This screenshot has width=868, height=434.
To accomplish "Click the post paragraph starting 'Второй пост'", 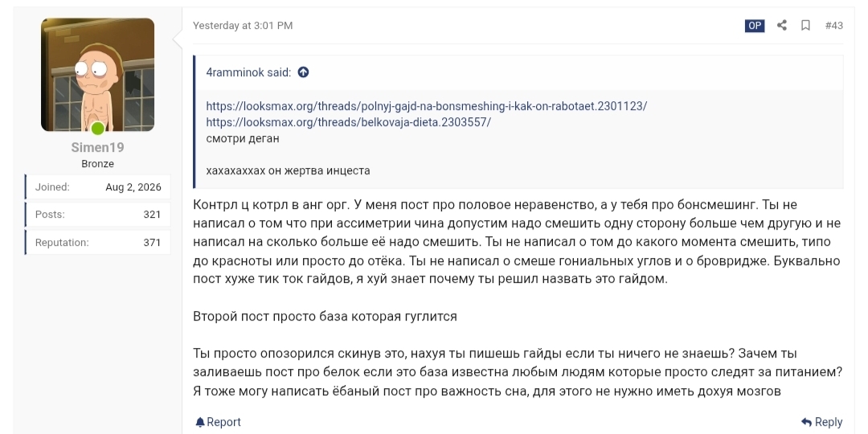I will tap(325, 317).
